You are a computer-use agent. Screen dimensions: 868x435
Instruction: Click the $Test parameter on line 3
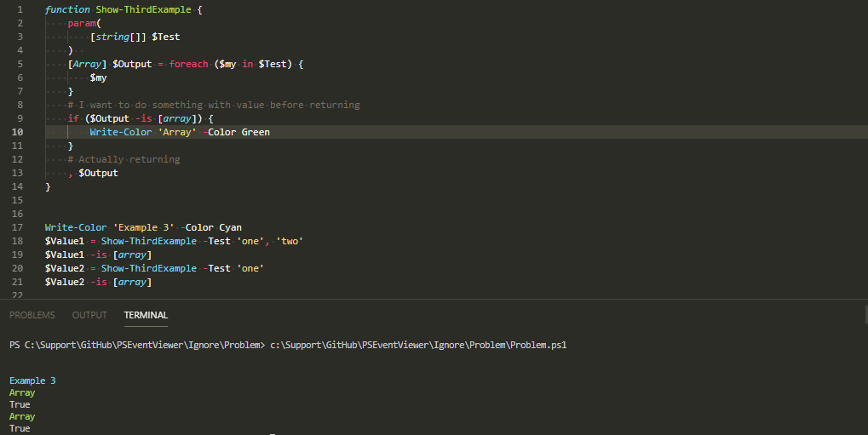(165, 37)
